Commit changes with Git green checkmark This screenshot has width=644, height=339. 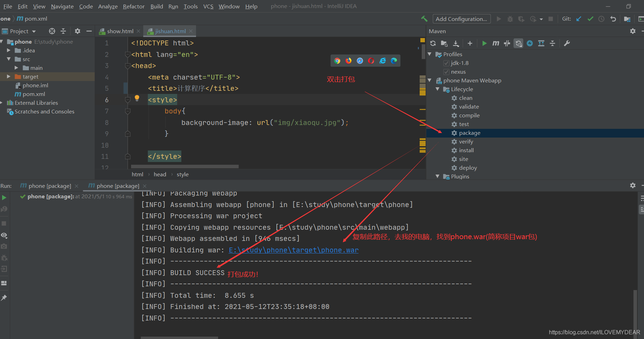coord(590,19)
